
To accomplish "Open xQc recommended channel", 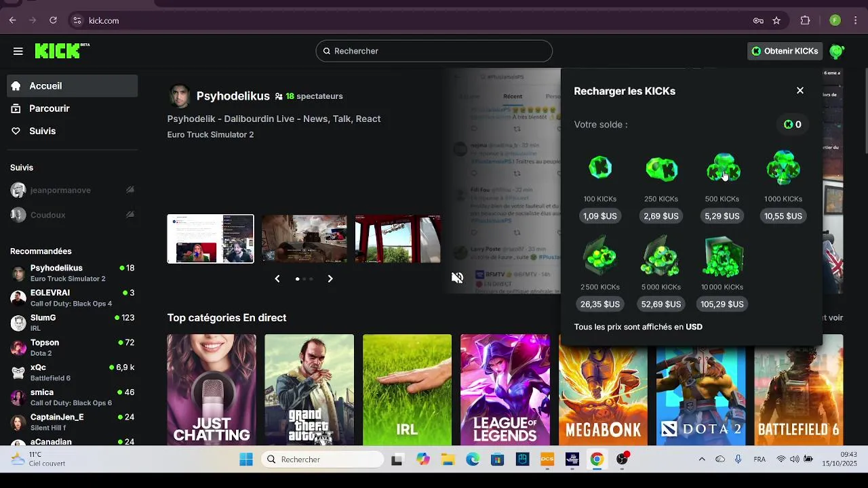I will pos(73,372).
